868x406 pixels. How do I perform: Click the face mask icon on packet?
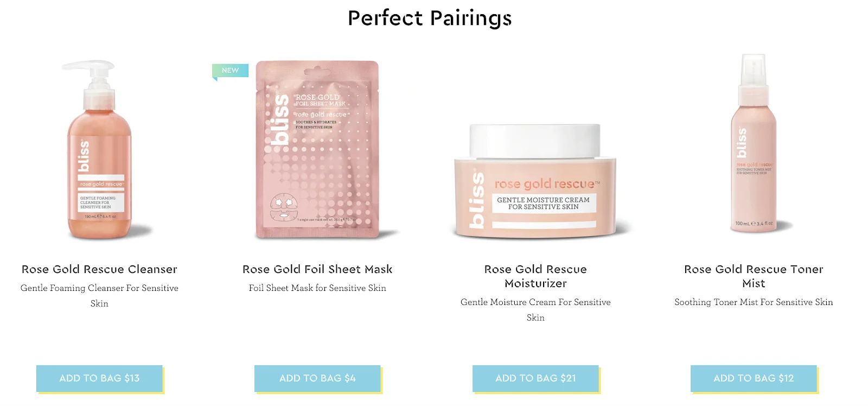(x=284, y=207)
